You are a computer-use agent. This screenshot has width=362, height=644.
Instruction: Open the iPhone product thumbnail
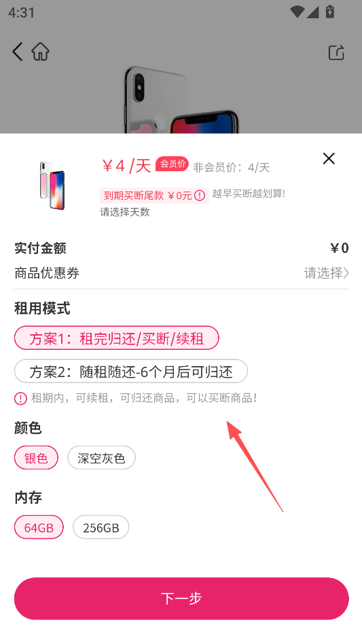[x=52, y=185]
